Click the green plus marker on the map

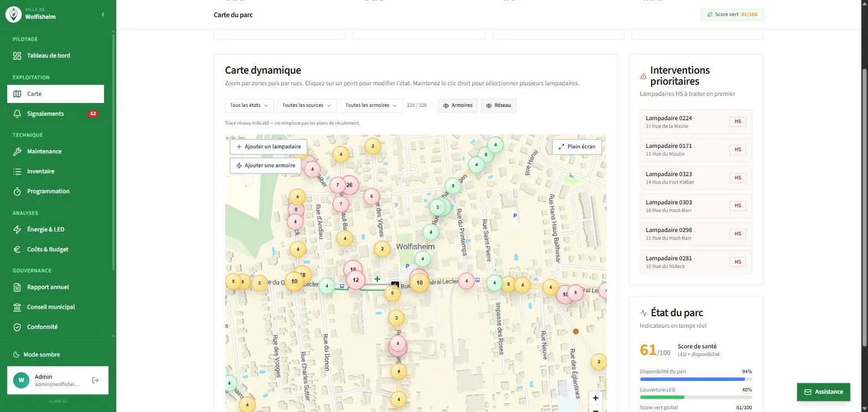click(377, 279)
